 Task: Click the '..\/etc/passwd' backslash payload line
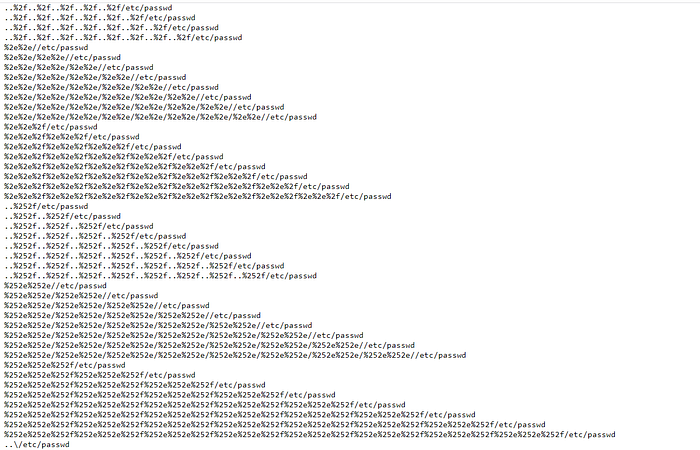(x=37, y=444)
